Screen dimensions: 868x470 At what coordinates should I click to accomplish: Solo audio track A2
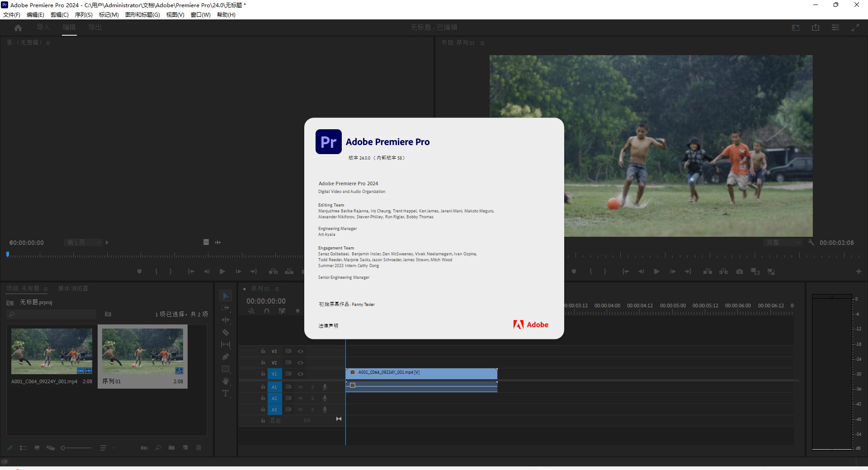[312, 398]
